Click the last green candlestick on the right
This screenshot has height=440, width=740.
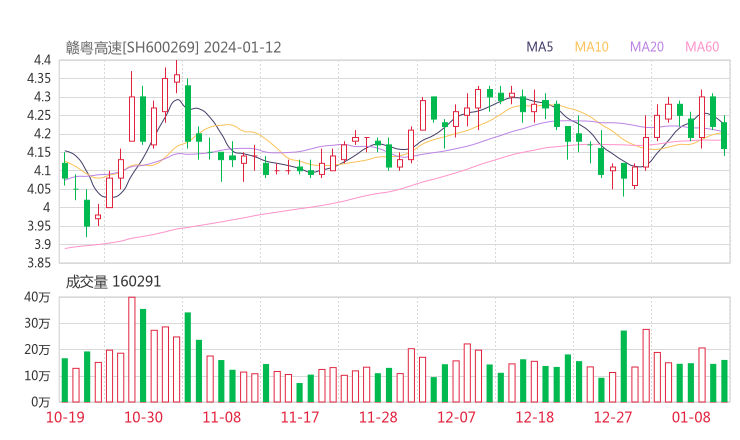(724, 135)
